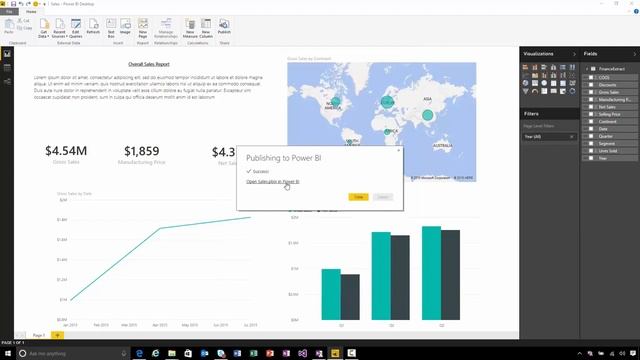Open the File tab

(x=9, y=12)
